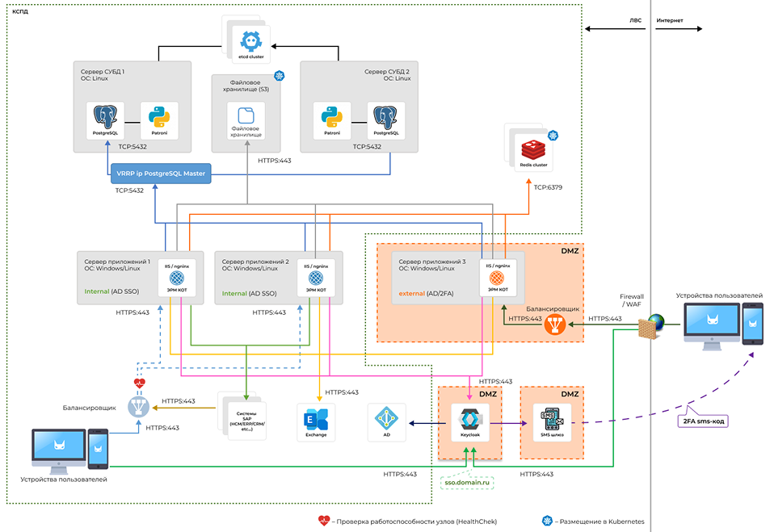The width and height of the screenshot is (770, 532).
Task: Select the internal load balancer icon
Action: pyautogui.click(x=138, y=407)
